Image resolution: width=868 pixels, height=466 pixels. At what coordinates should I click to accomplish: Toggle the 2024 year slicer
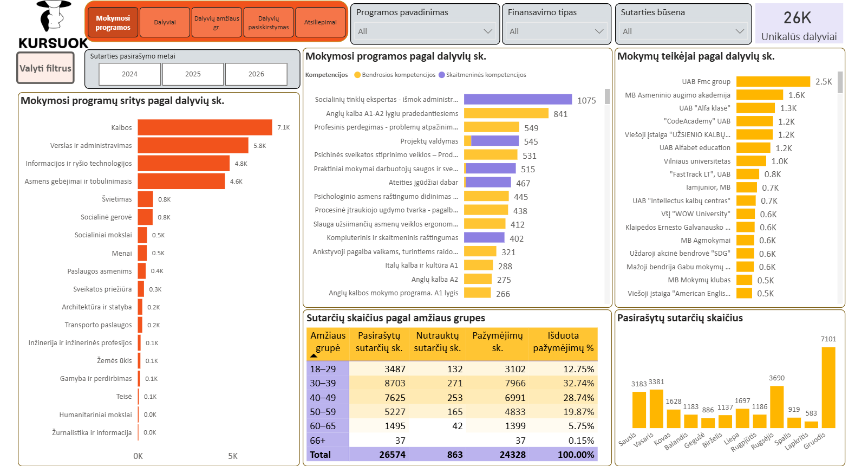click(129, 74)
